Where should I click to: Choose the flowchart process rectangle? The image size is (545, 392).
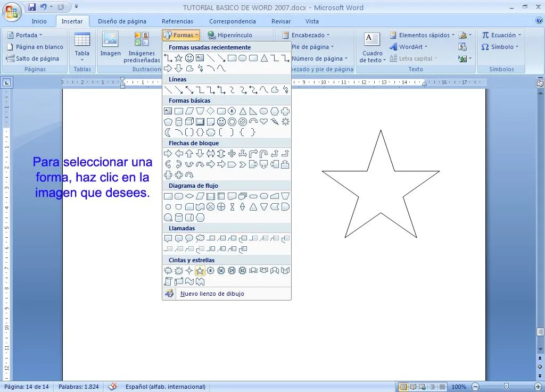(168, 196)
